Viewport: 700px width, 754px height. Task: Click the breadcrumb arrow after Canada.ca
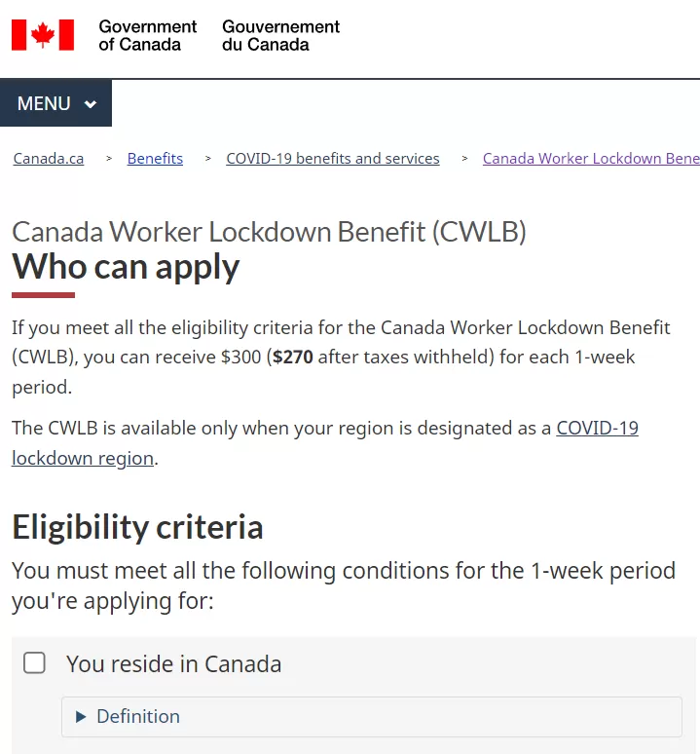tap(109, 158)
